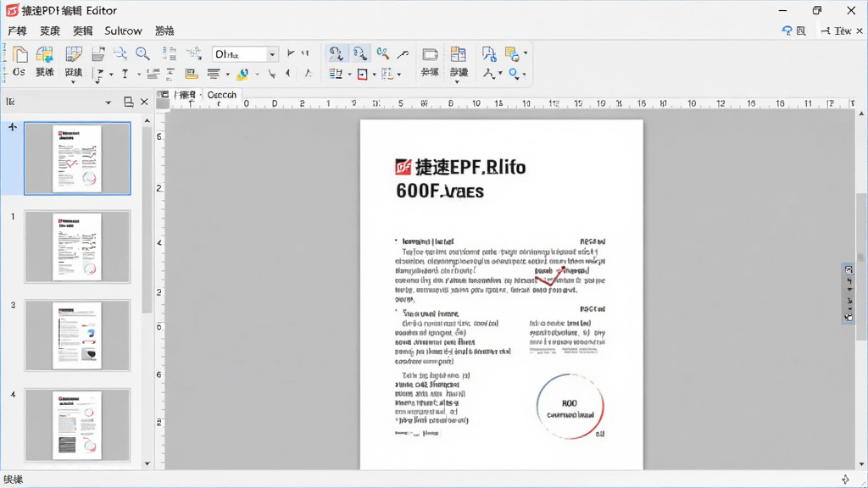Select page thumbnail labeled 1
868x488 pixels.
(x=77, y=247)
